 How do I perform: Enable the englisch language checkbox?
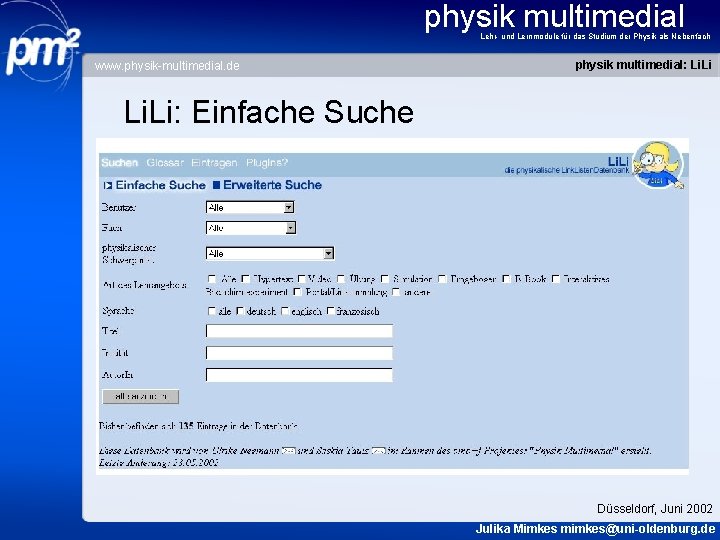[285, 311]
